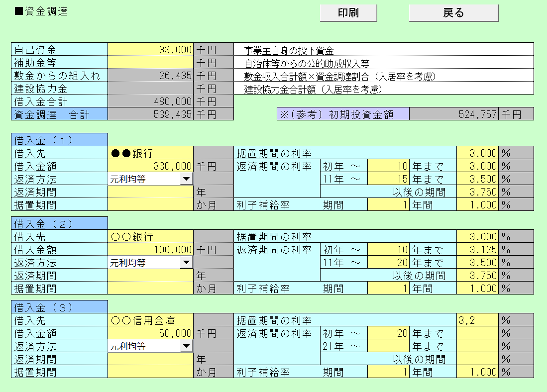Open the 返済方法 dropdown for 借入金(2)
Screen dimensions: 547x392
(186, 263)
